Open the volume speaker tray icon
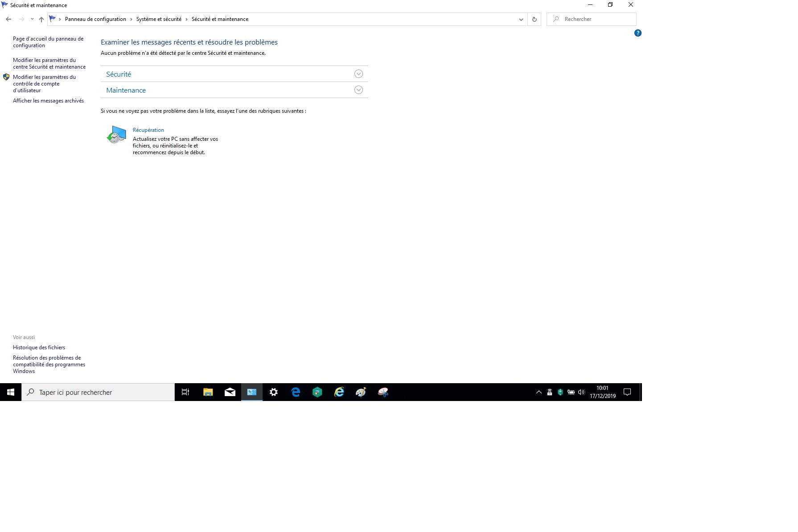Screen dimensions: 798x532 (581, 392)
